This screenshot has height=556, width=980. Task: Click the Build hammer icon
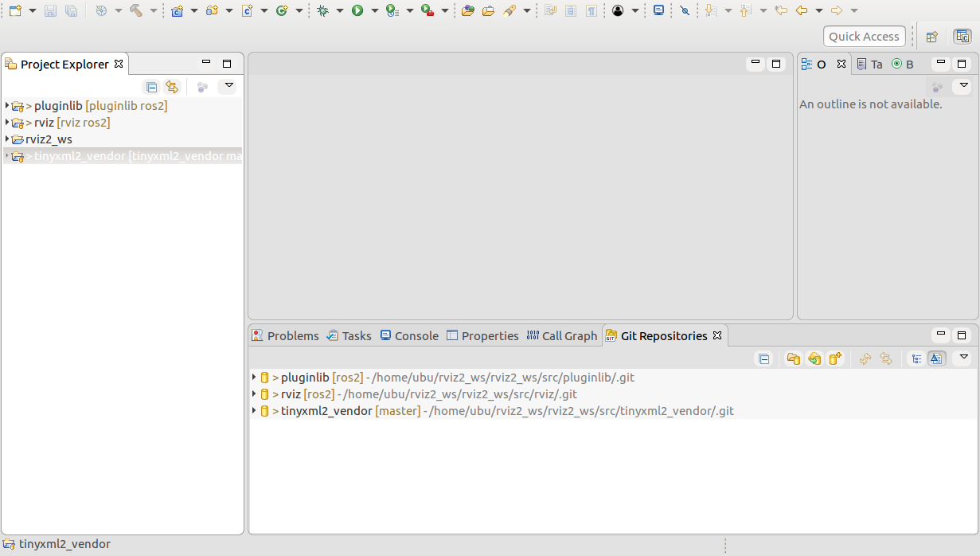click(135, 10)
